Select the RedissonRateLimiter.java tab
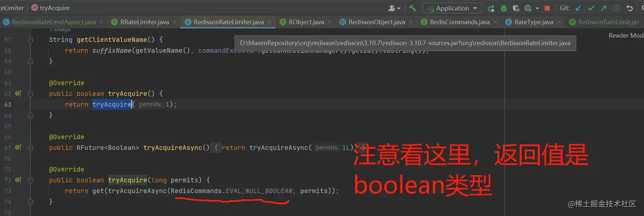The height and width of the screenshot is (216, 644). pyautogui.click(x=229, y=22)
